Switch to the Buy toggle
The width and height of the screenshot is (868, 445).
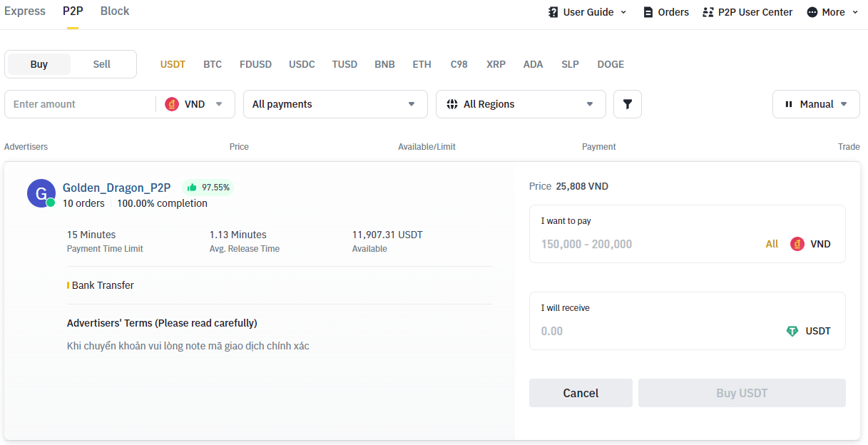click(x=39, y=64)
